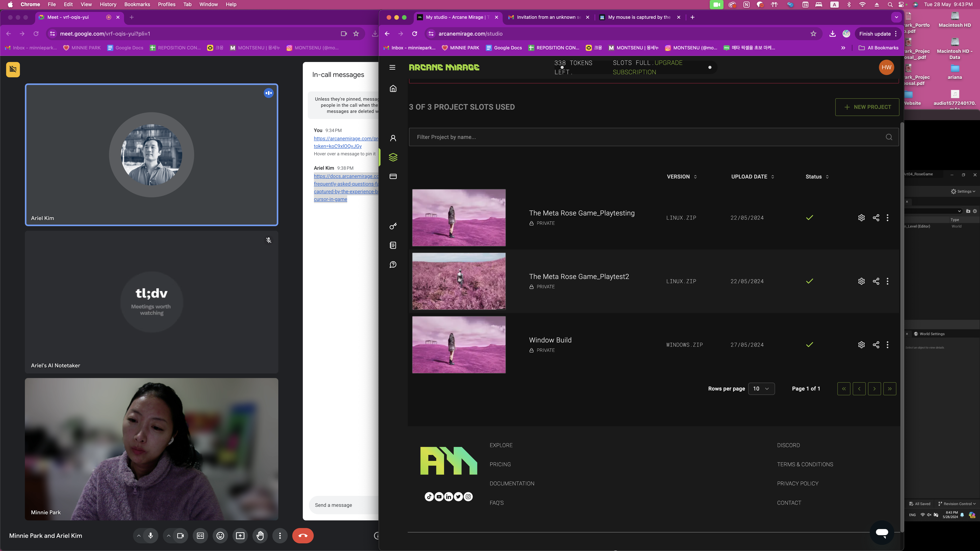
Task: Click the Filter Project by name field
Action: pyautogui.click(x=654, y=137)
